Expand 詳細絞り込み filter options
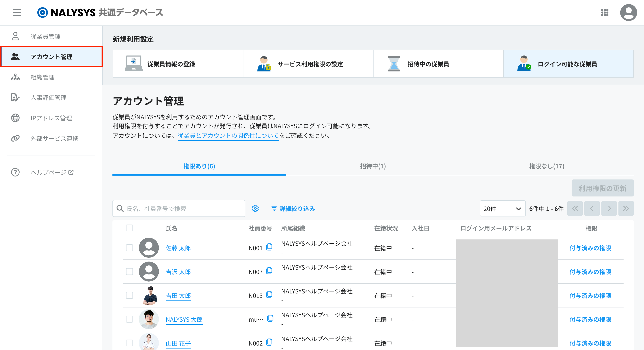Viewport: 644px width, 350px height. pyautogui.click(x=293, y=208)
